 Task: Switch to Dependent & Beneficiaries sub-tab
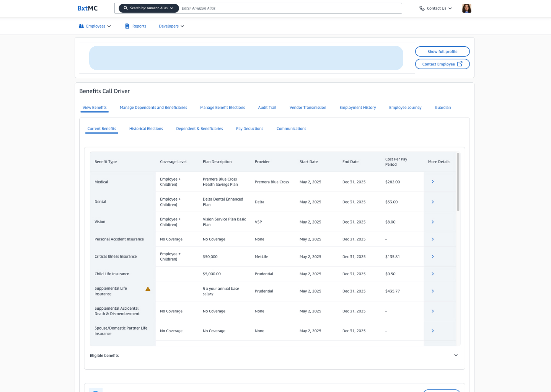199,129
